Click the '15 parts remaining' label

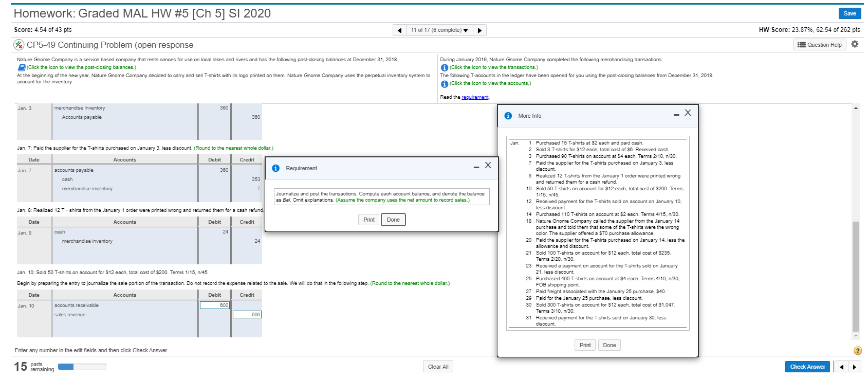(34, 367)
